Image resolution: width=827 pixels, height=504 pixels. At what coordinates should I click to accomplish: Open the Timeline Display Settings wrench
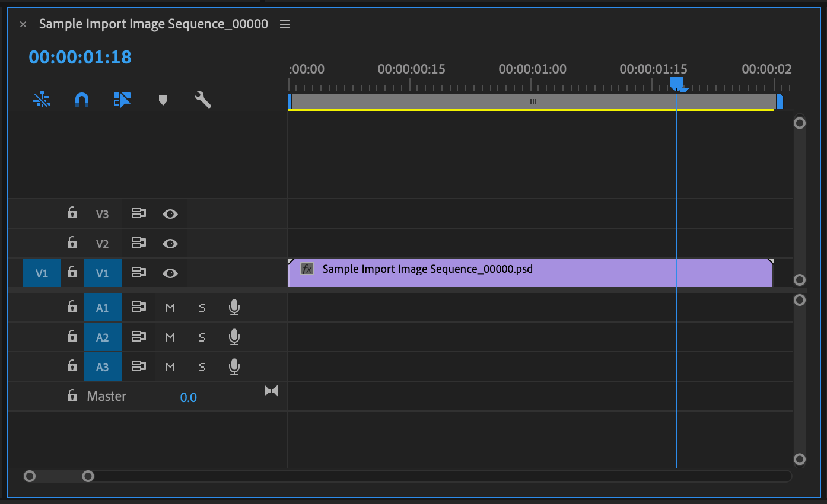pyautogui.click(x=203, y=100)
